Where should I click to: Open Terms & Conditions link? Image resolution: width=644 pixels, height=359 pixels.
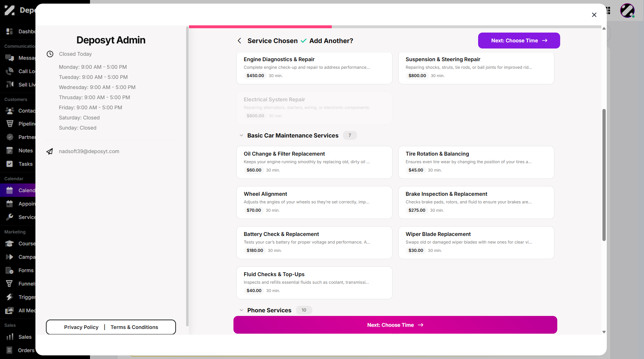click(x=134, y=327)
